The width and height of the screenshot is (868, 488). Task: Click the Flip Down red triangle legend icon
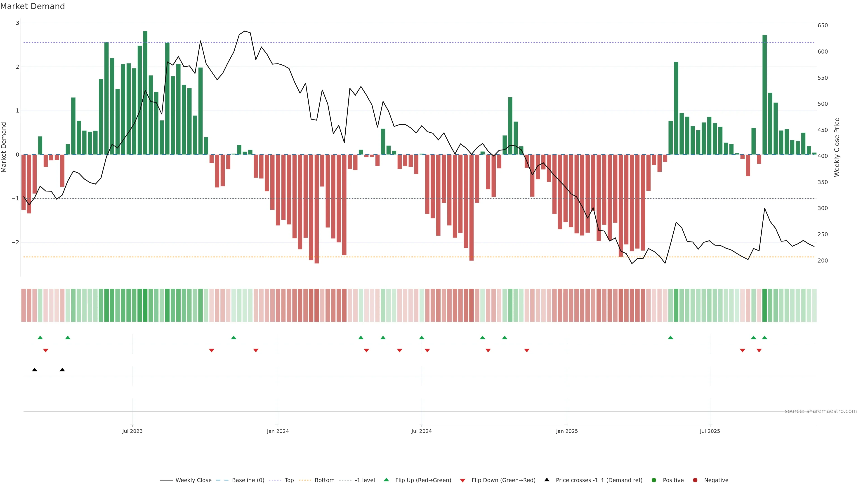point(463,480)
